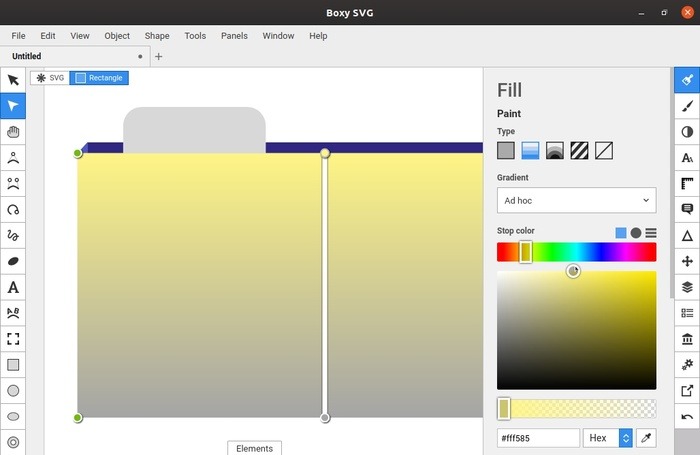Set fill type to none

coord(604,150)
